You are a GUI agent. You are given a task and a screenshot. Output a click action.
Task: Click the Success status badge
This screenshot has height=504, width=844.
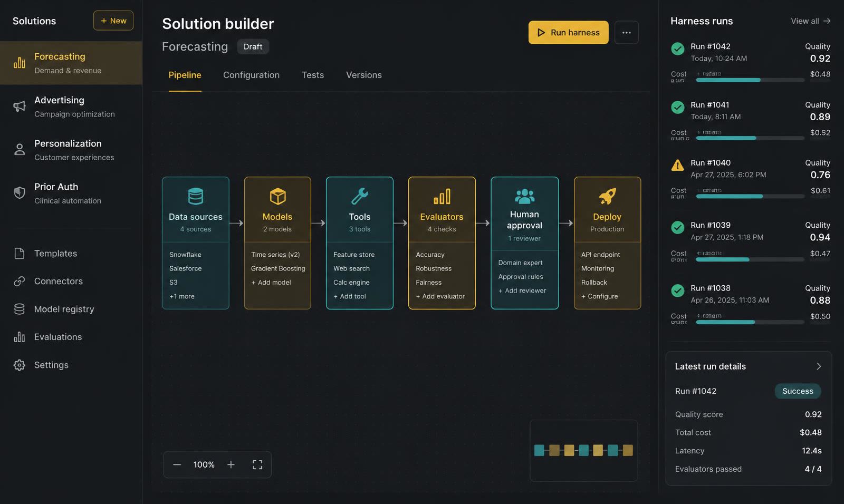(x=798, y=391)
